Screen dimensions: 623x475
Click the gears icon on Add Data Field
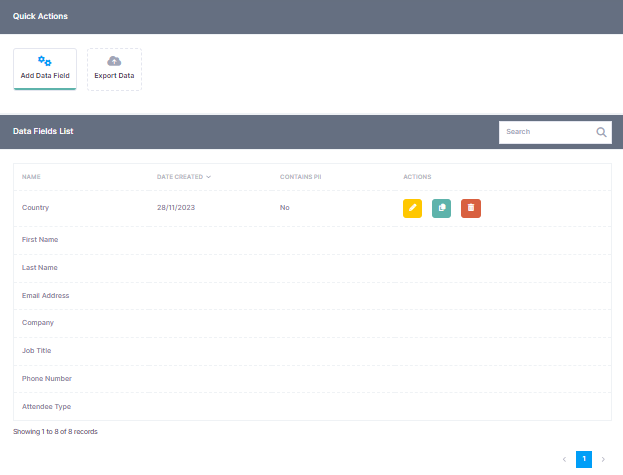pos(44,61)
